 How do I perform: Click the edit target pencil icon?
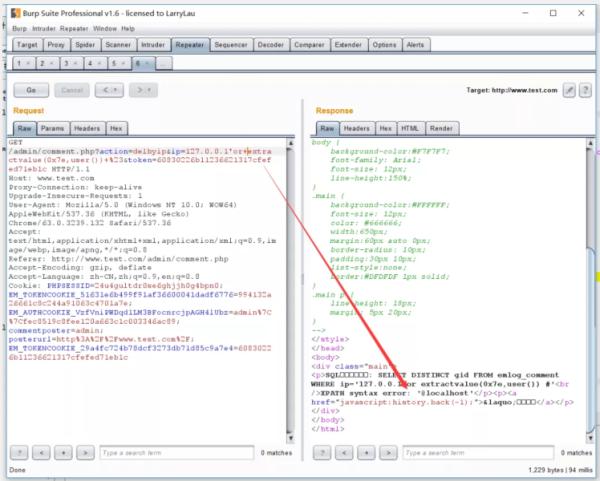pyautogui.click(x=569, y=90)
